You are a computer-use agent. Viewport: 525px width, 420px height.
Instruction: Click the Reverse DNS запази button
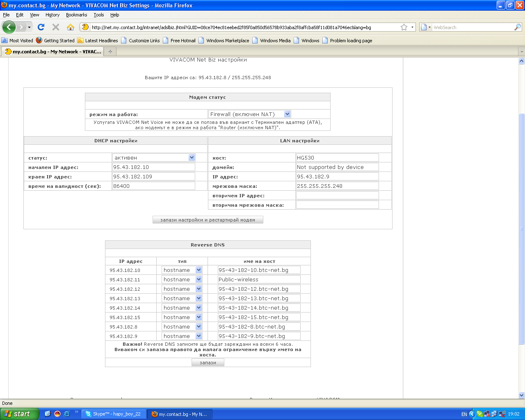[x=208, y=363]
